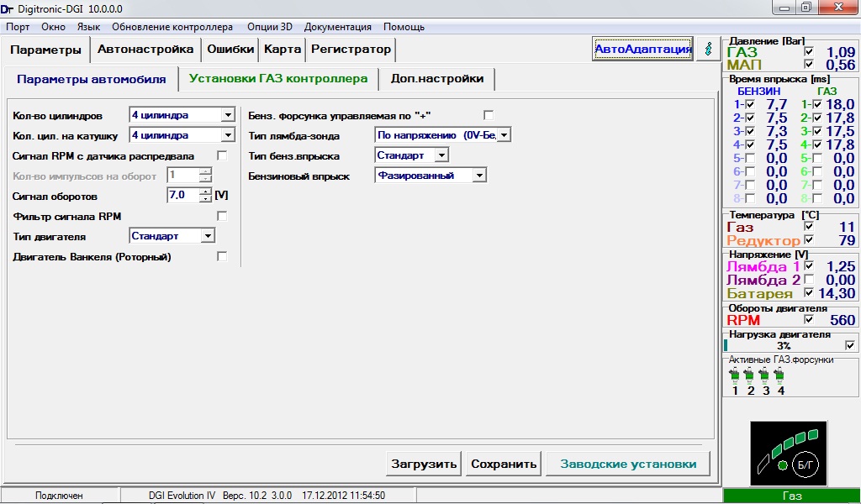Open the petrol injection Фазированный dropdown

[x=478, y=176]
